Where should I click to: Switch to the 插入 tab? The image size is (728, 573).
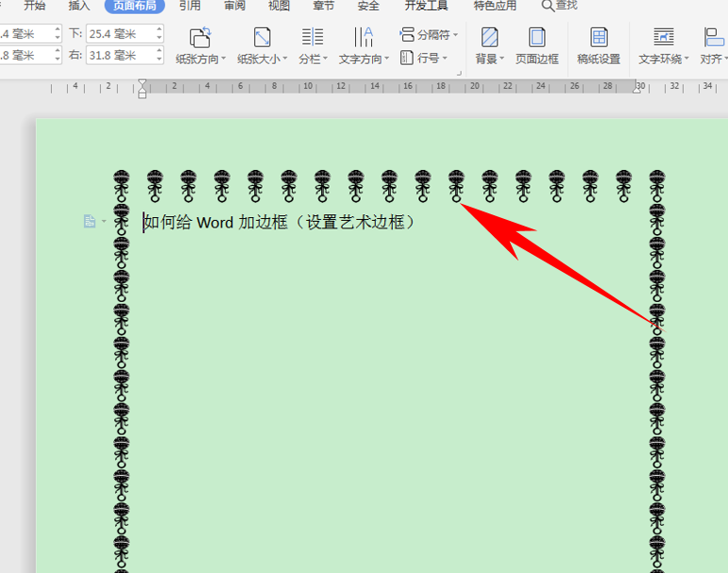pos(79,6)
